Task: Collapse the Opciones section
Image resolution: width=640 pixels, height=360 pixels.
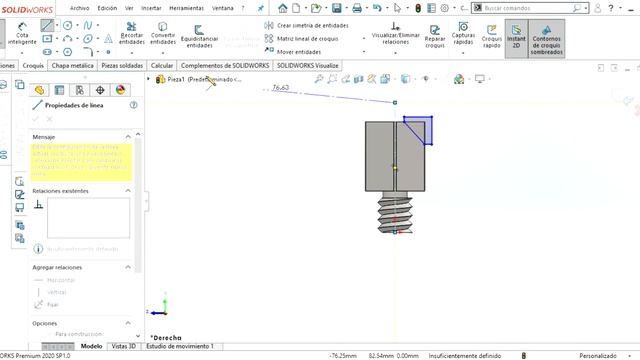Action: (x=128, y=323)
